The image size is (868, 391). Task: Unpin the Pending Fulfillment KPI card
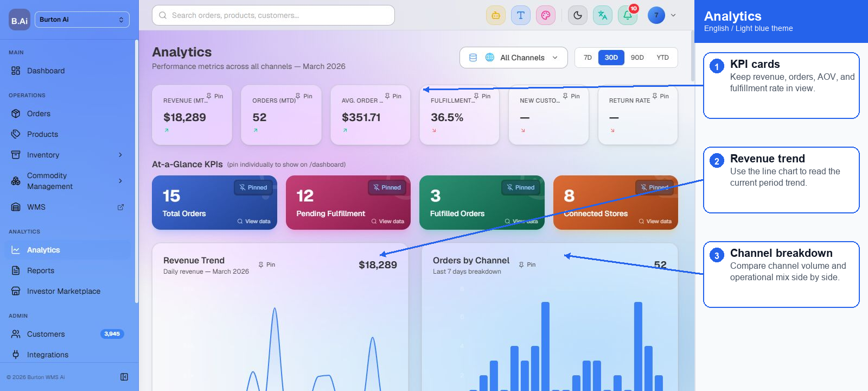pos(387,187)
